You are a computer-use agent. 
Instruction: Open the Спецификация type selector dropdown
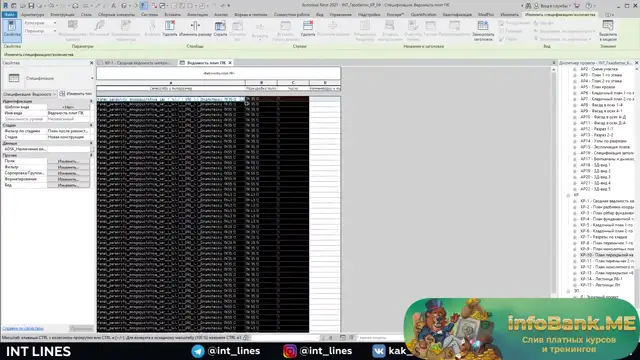point(48,78)
